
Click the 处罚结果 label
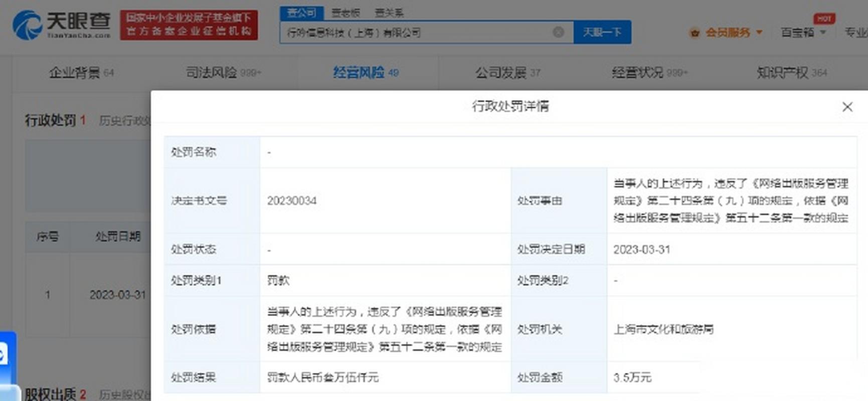coord(194,377)
